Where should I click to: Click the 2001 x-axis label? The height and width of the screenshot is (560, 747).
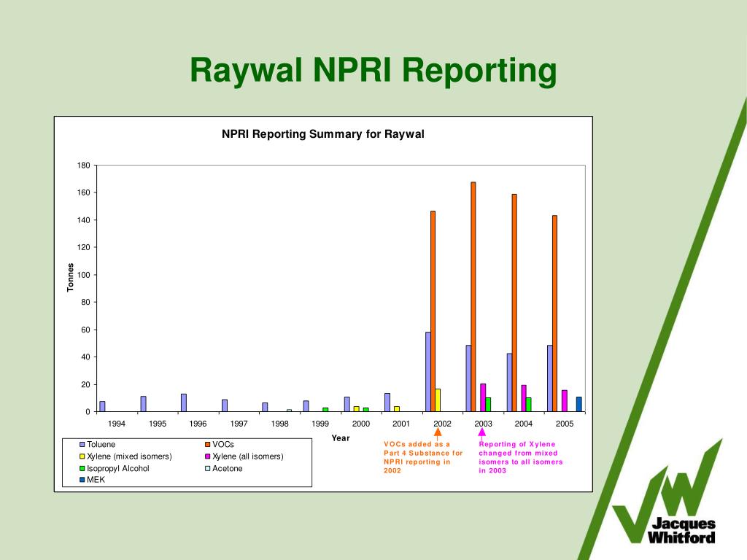point(401,424)
